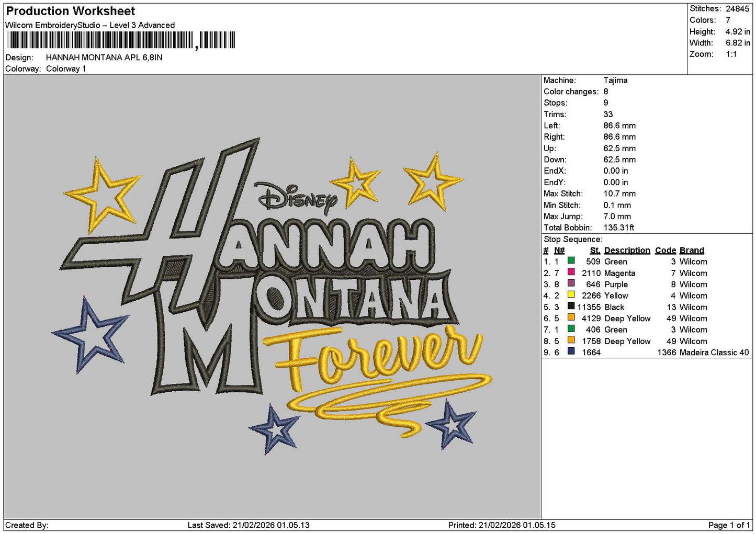This screenshot has height=534, width=756.
Task: Click the 'Stop Sequence:' heading
Action: point(573,240)
